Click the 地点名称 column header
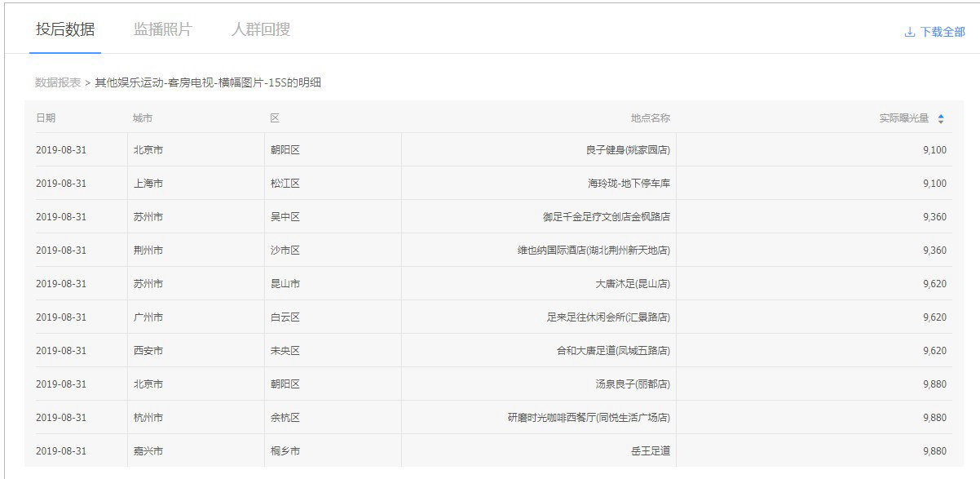Screen dimensions: 980x479 [x=650, y=118]
